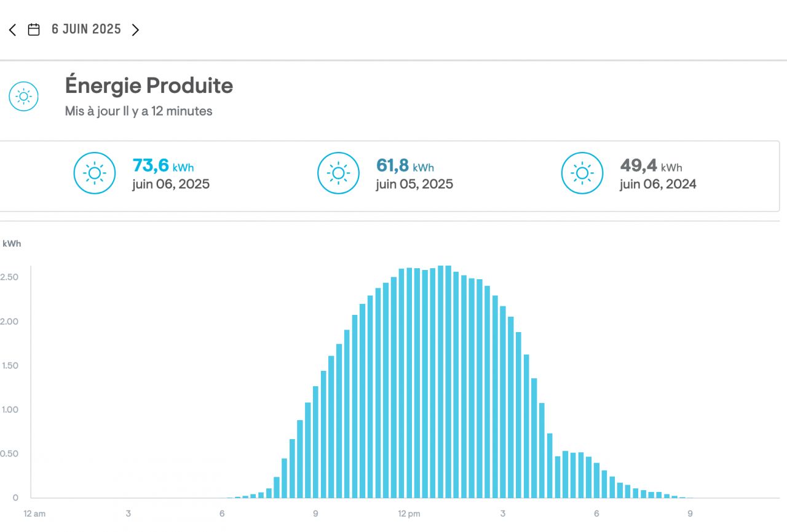Click the Énergie Produite sun icon
The height and width of the screenshot is (532, 787).
coord(23,97)
